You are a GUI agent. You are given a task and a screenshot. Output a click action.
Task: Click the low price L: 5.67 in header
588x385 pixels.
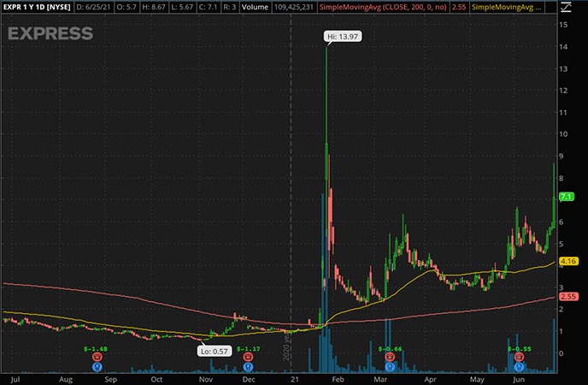pos(182,7)
